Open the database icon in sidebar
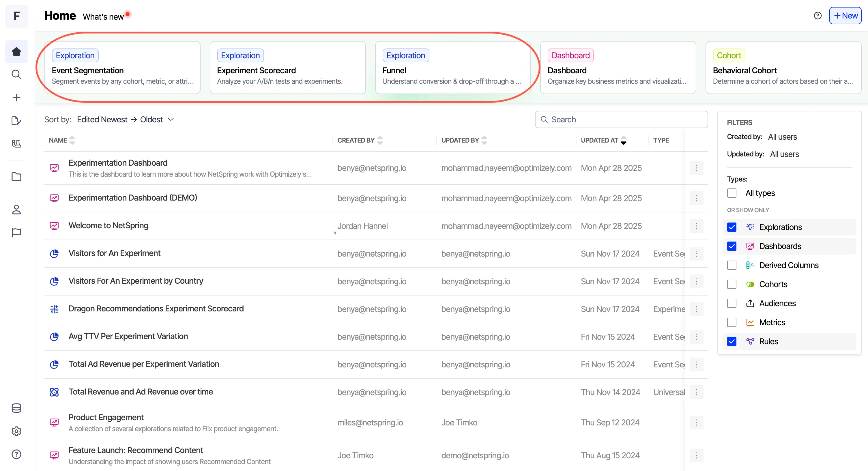This screenshot has width=868, height=471. (16, 408)
